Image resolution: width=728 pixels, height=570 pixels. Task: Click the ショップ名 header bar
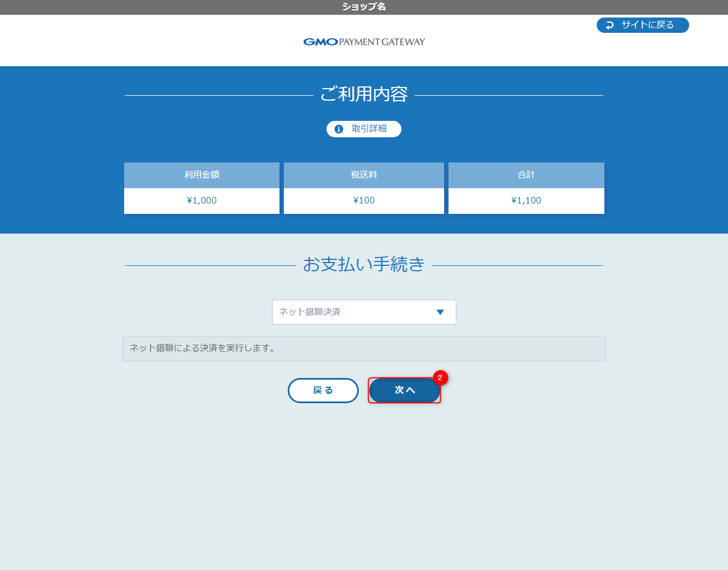pyautogui.click(x=364, y=7)
